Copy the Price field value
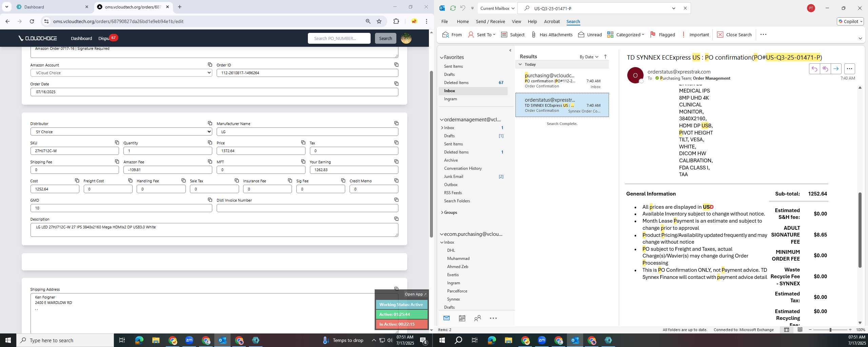Screen dimensions: 868x347 [303, 142]
